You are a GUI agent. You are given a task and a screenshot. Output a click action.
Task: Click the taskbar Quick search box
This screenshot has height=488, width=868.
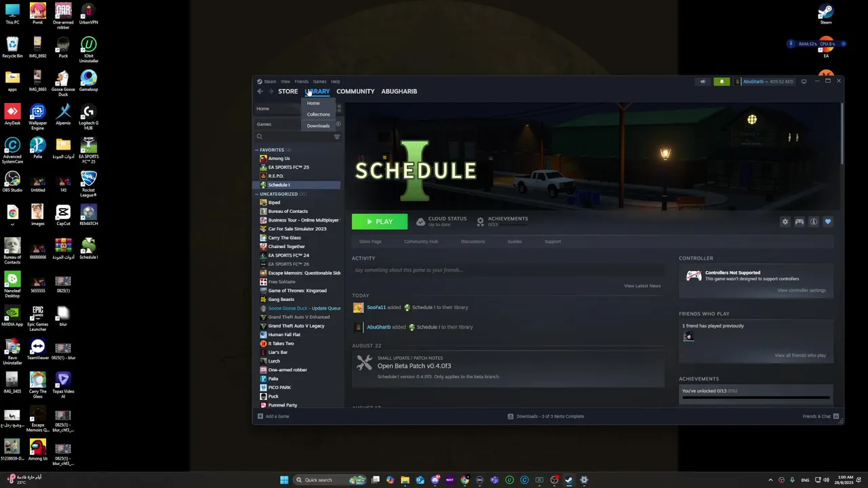point(331,480)
